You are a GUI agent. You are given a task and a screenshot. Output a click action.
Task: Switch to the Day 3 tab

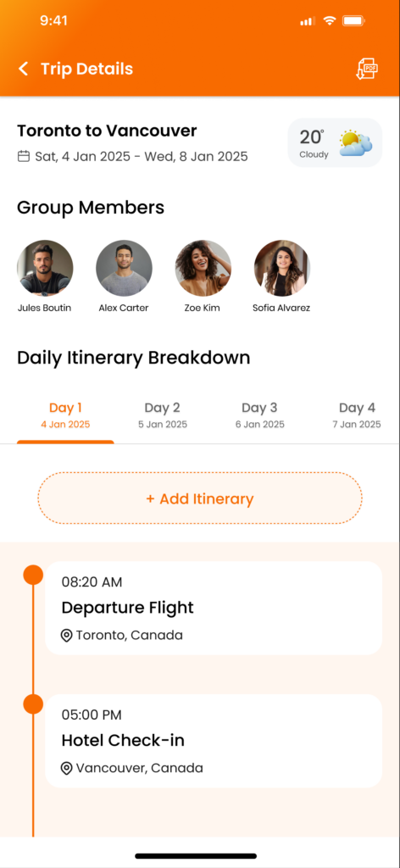259,415
